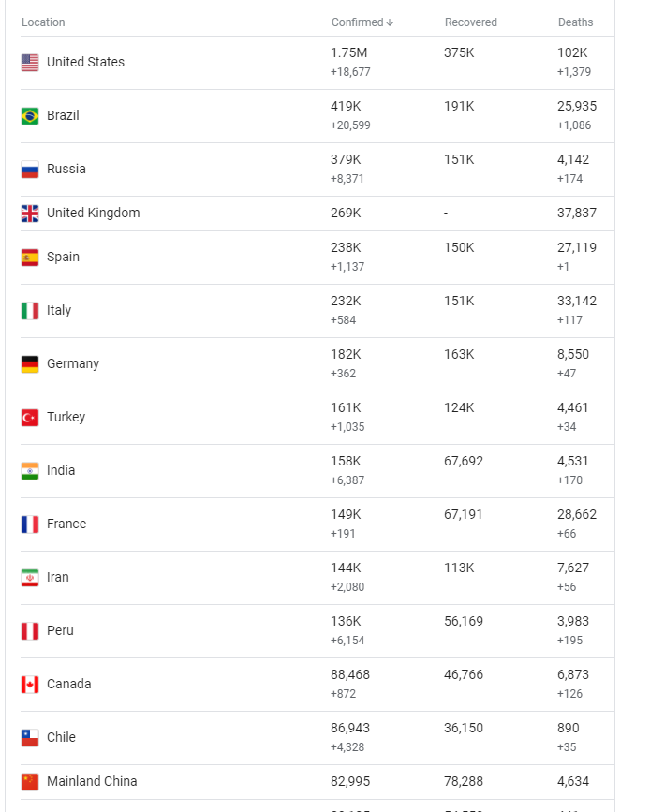Viewport: 650px width, 812px height.
Task: Click the India flag icon
Action: tap(30, 471)
